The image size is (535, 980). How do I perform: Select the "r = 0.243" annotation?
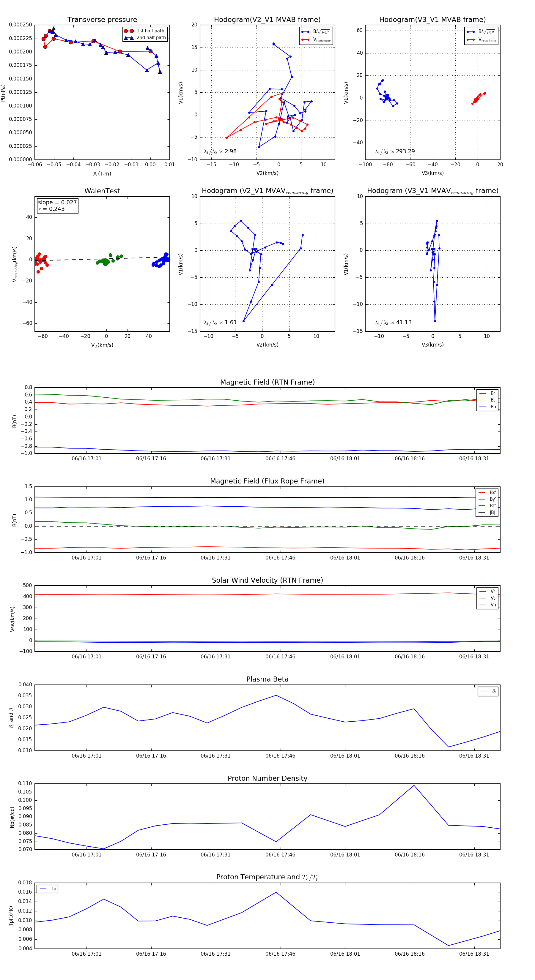tap(51, 209)
